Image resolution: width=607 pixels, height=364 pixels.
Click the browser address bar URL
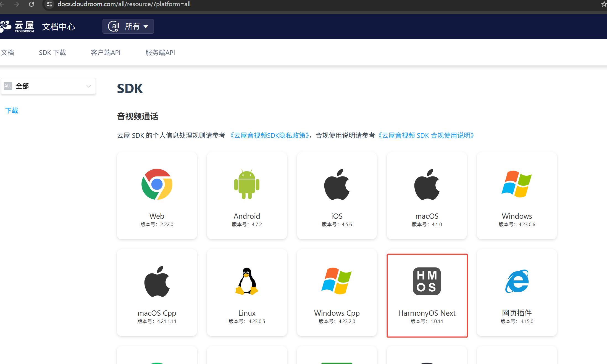click(x=124, y=4)
